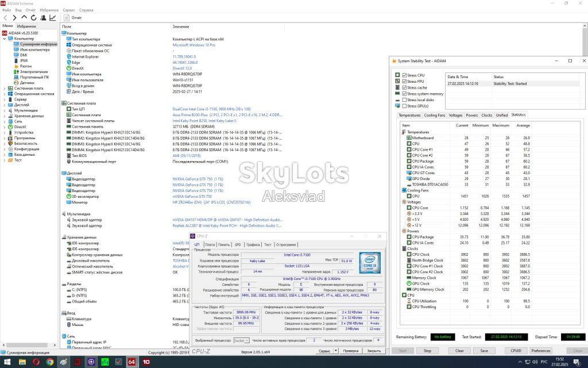Uncheck Stress FPU checkbox
Viewport: 588px width, 368px height.
(x=404, y=81)
